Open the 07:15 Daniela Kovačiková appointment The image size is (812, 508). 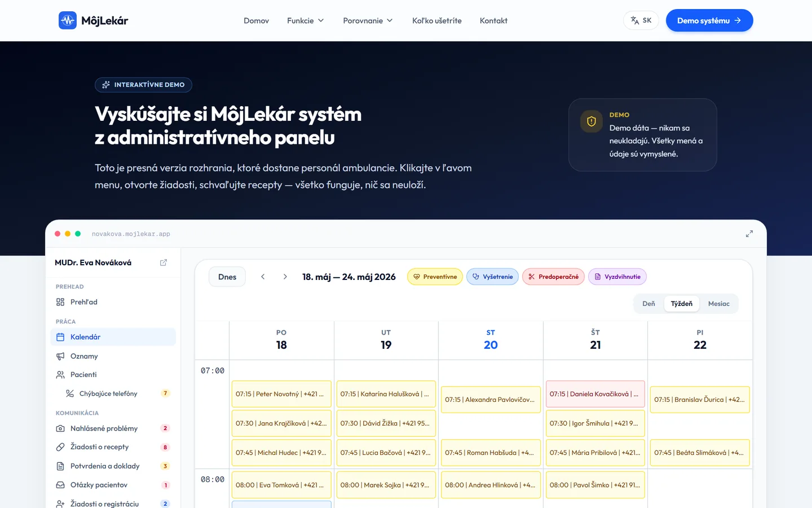tap(595, 394)
